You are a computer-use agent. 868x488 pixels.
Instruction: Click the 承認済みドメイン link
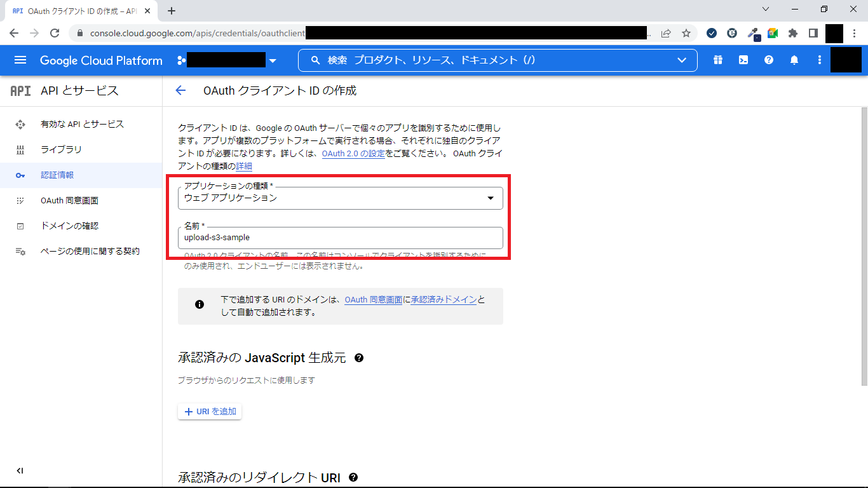[x=444, y=300]
